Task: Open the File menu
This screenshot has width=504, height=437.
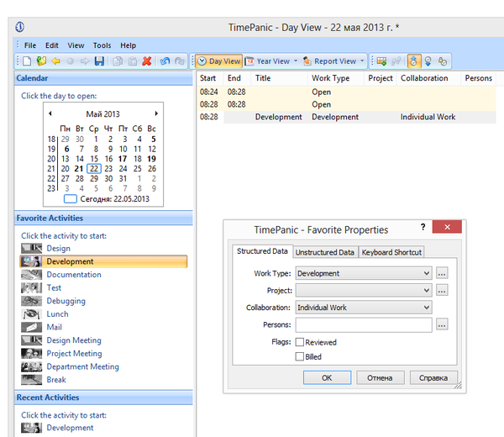Action: point(30,45)
